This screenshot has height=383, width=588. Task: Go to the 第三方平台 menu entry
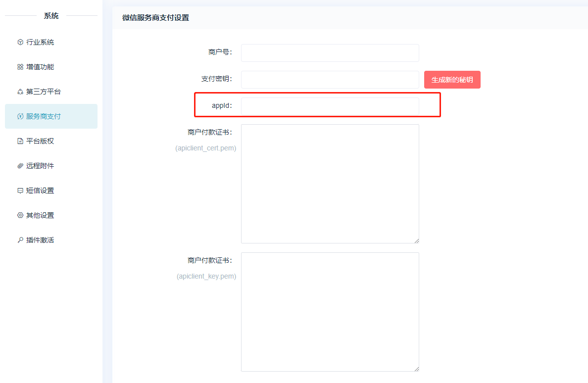tap(44, 92)
